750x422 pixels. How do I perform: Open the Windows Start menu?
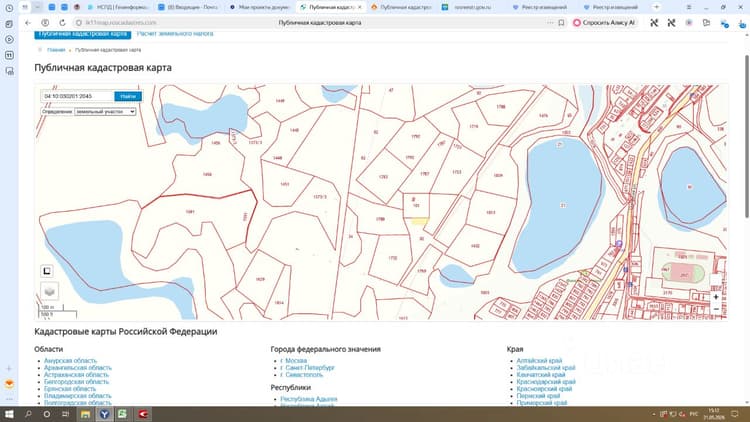click(x=9, y=414)
